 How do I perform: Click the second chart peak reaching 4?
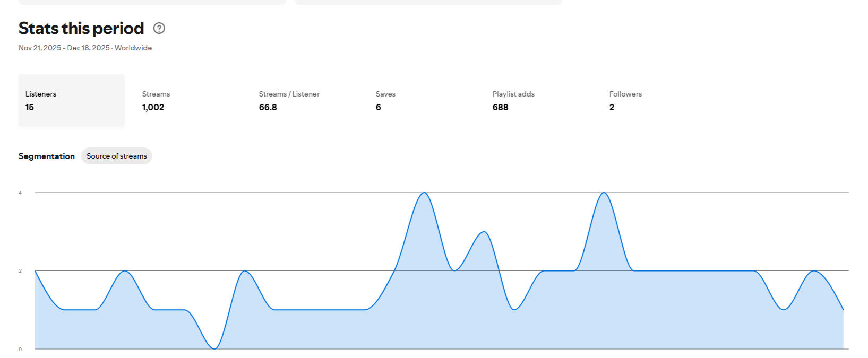click(x=604, y=193)
